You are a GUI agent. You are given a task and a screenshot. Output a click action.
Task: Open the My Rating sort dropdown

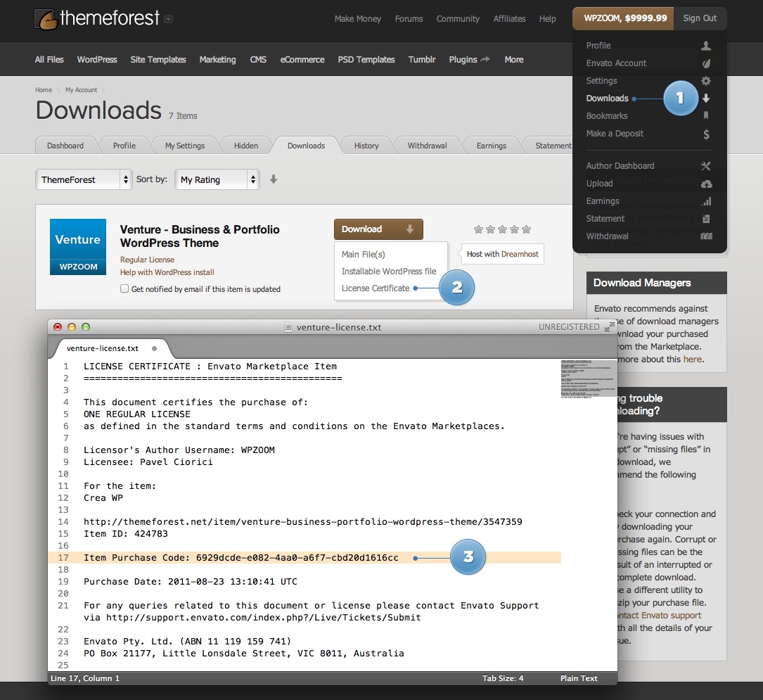pos(217,179)
